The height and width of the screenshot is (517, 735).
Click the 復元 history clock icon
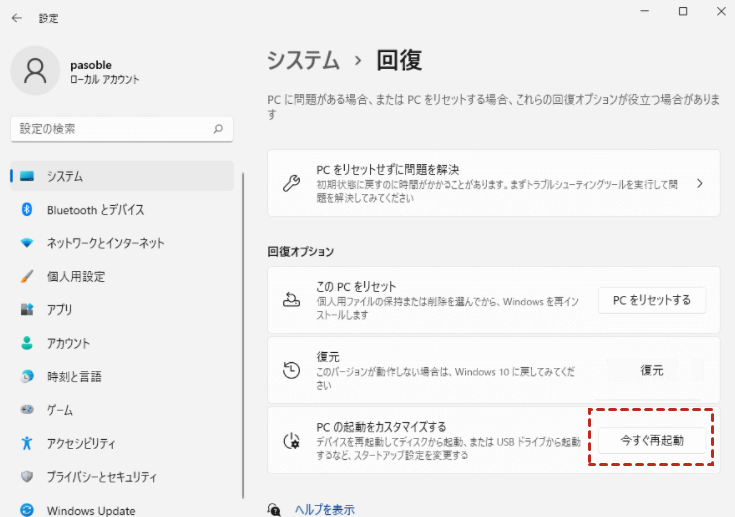[x=291, y=370]
